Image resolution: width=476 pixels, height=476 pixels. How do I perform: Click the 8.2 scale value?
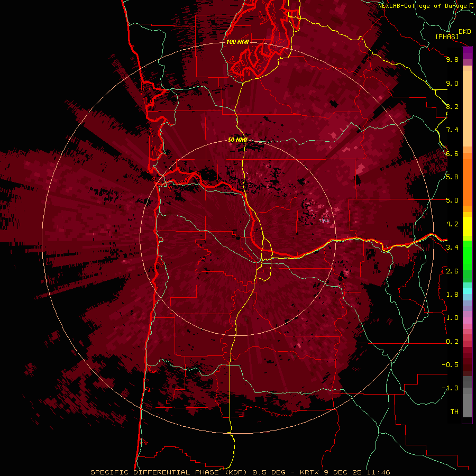pos(452,106)
